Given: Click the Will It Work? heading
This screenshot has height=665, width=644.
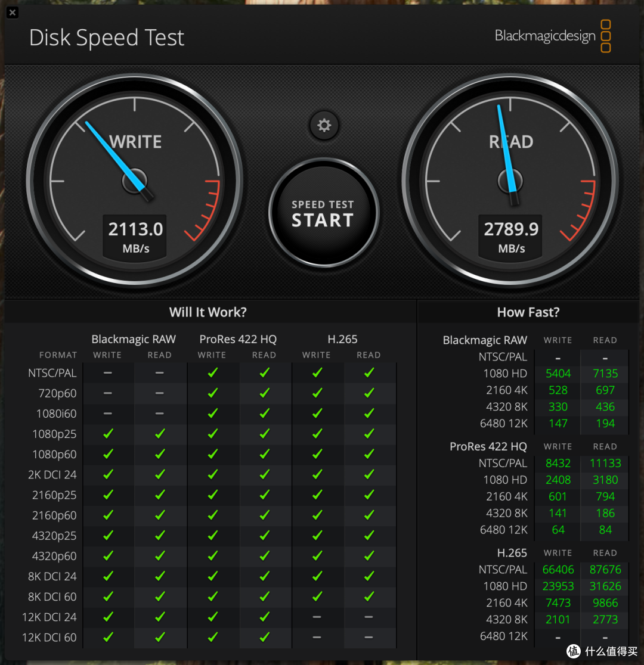Looking at the screenshot, I should click(208, 313).
